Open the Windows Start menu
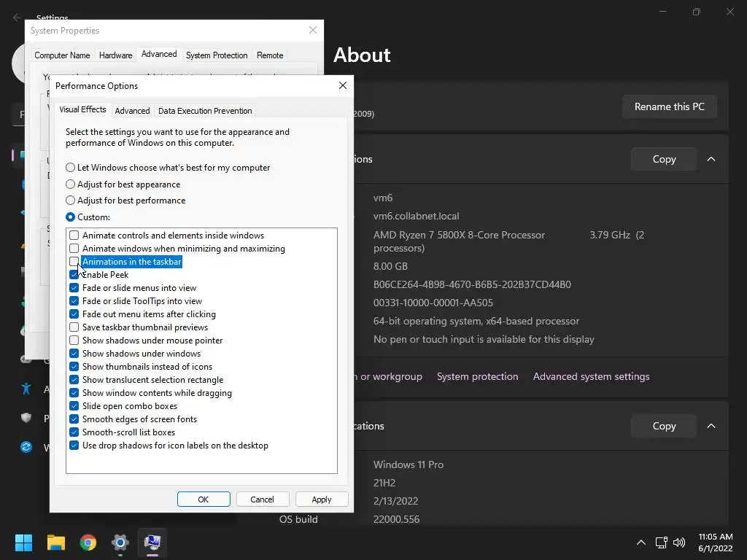This screenshot has width=747, height=560. [23, 542]
